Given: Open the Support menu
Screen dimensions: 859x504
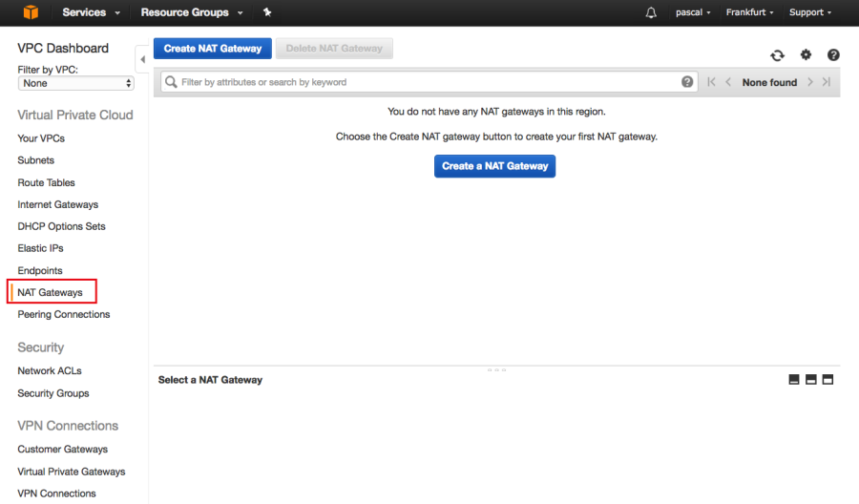Looking at the screenshot, I should point(810,12).
